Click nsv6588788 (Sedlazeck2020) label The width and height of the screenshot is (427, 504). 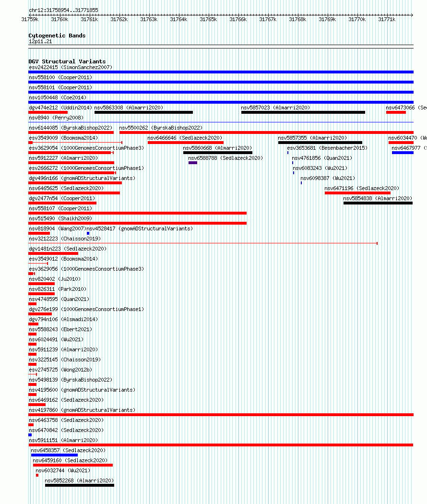coord(225,158)
